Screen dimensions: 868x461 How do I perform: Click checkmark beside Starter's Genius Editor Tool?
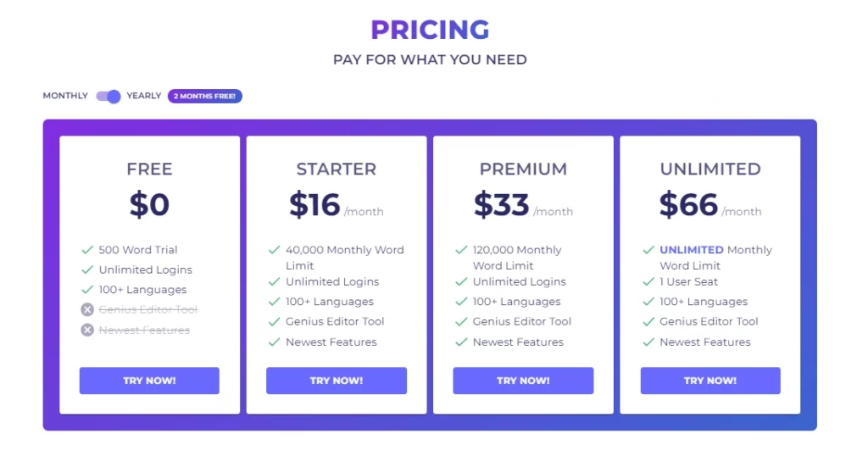274,321
